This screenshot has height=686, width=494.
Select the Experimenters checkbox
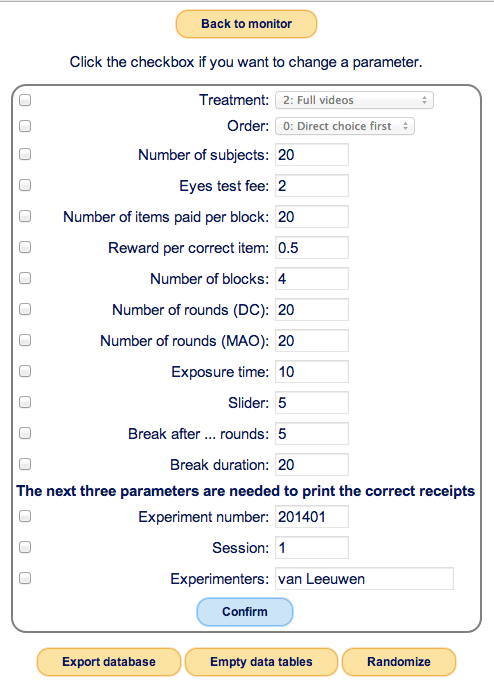click(x=25, y=578)
